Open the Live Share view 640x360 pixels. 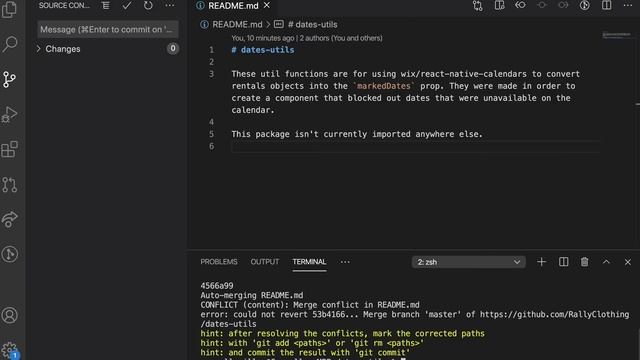point(9,219)
